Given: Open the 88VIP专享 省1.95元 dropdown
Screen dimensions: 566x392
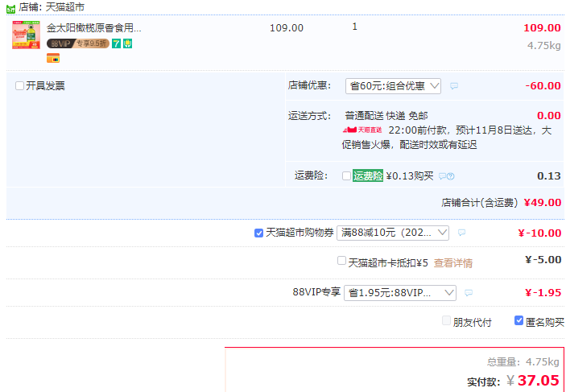Looking at the screenshot, I should click(400, 293).
